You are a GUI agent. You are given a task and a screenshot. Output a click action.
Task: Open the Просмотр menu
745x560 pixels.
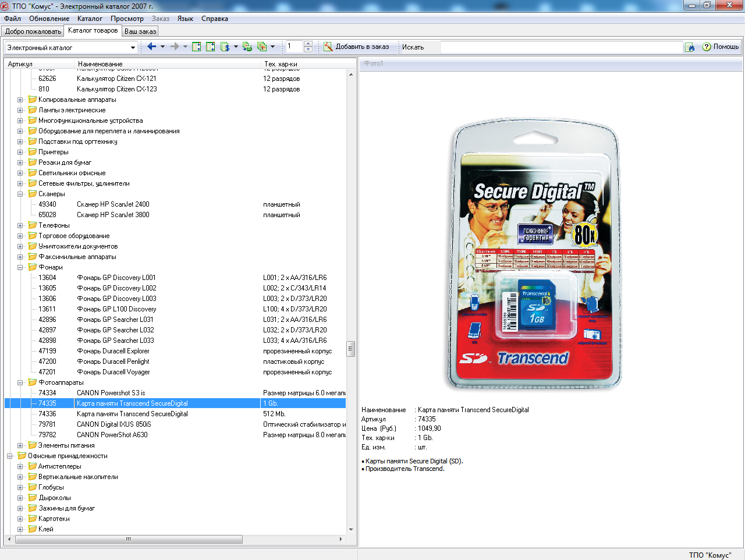point(127,19)
